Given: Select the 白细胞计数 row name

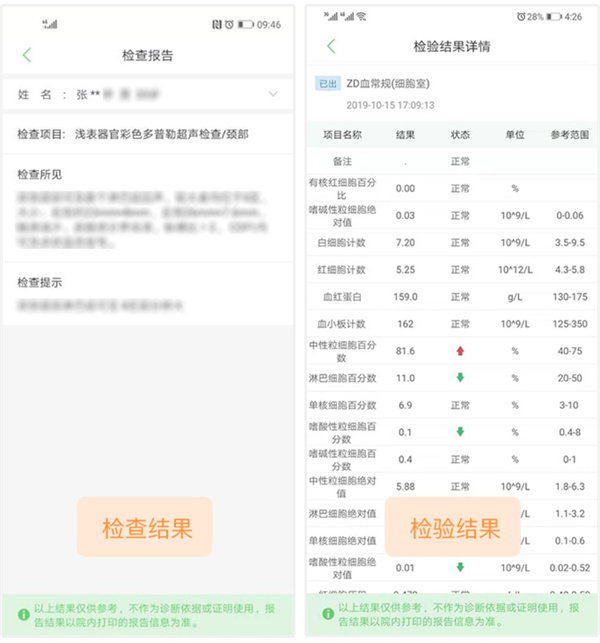Looking at the screenshot, I should 341,243.
